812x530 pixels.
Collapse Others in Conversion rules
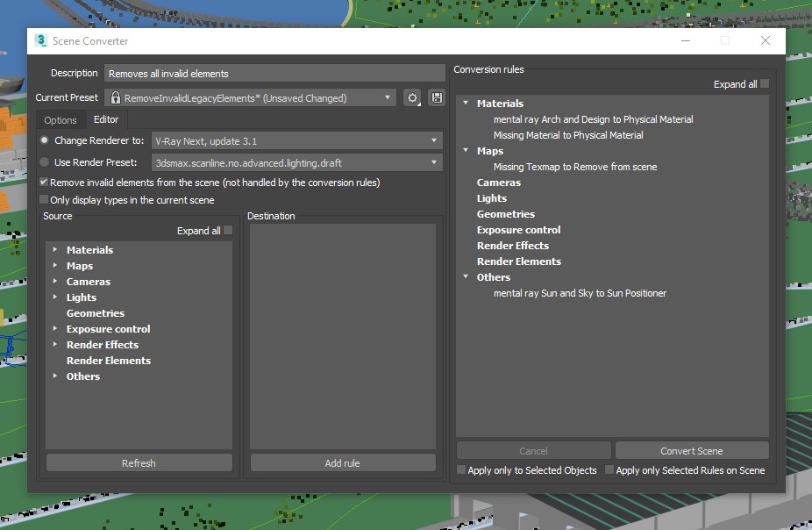(466, 276)
